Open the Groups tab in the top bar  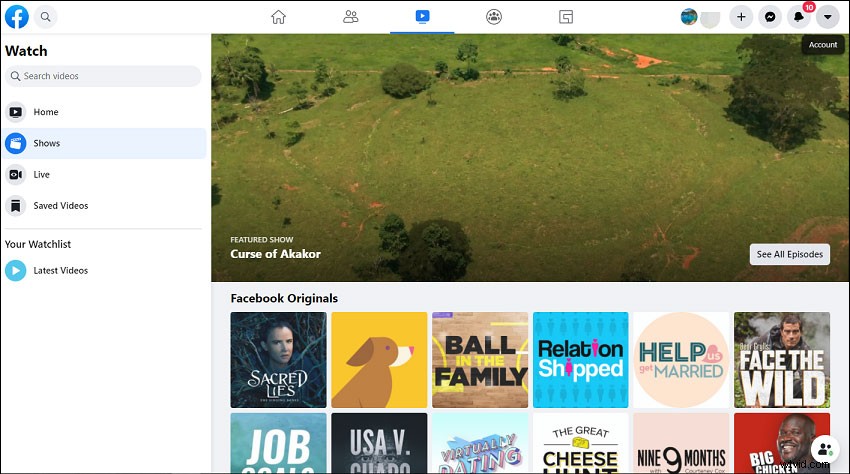coord(494,17)
